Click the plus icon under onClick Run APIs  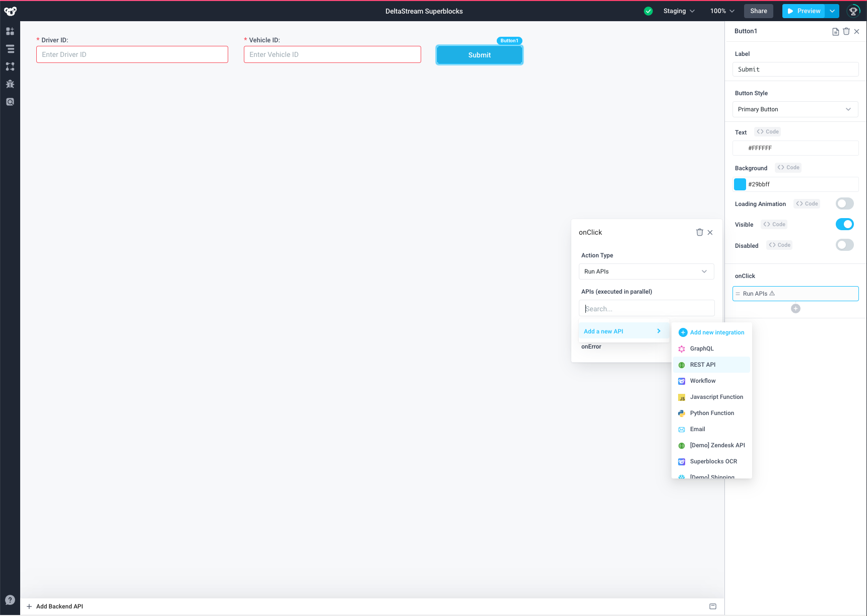(x=795, y=309)
